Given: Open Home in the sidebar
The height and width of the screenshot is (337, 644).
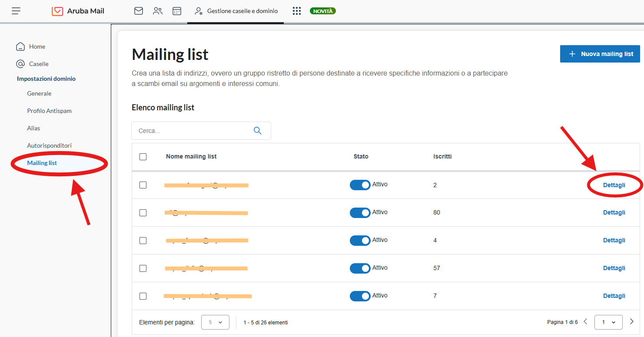Looking at the screenshot, I should point(30,46).
